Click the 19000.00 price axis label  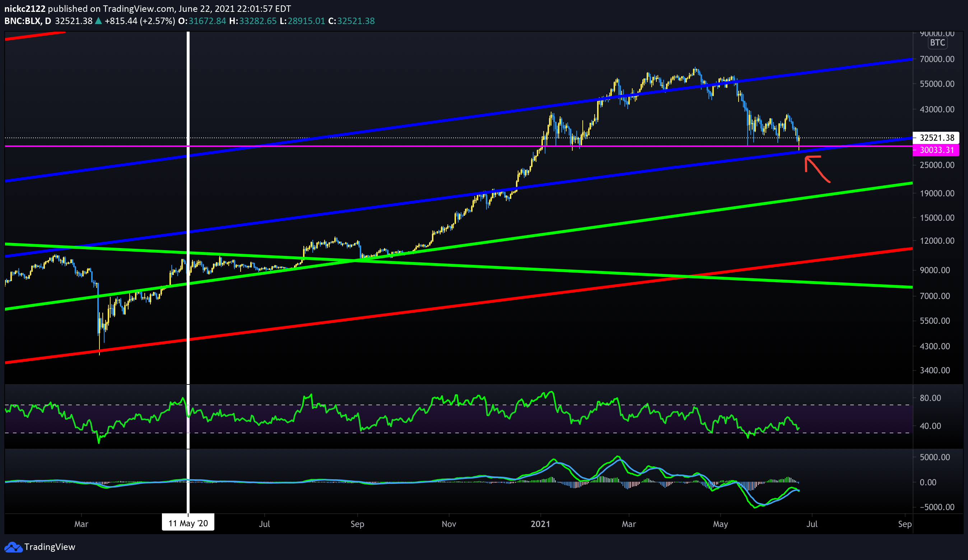click(937, 193)
